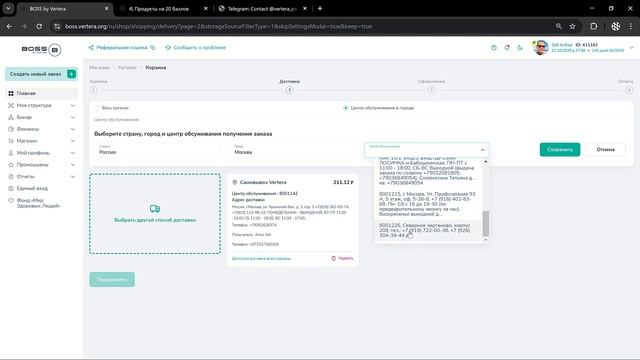Click the Отмена button

605,149
